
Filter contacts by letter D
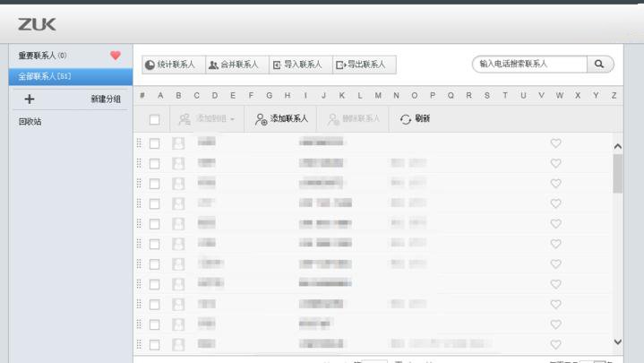tap(215, 95)
